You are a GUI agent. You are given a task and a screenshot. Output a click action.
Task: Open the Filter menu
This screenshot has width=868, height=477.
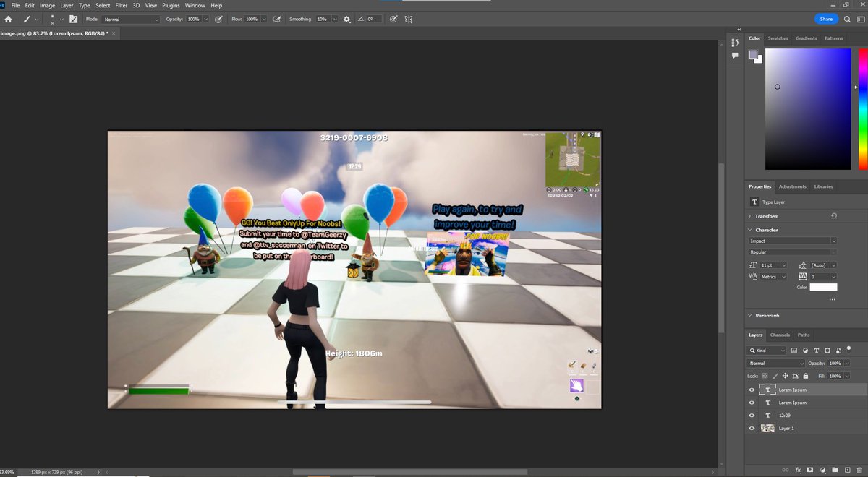click(122, 5)
